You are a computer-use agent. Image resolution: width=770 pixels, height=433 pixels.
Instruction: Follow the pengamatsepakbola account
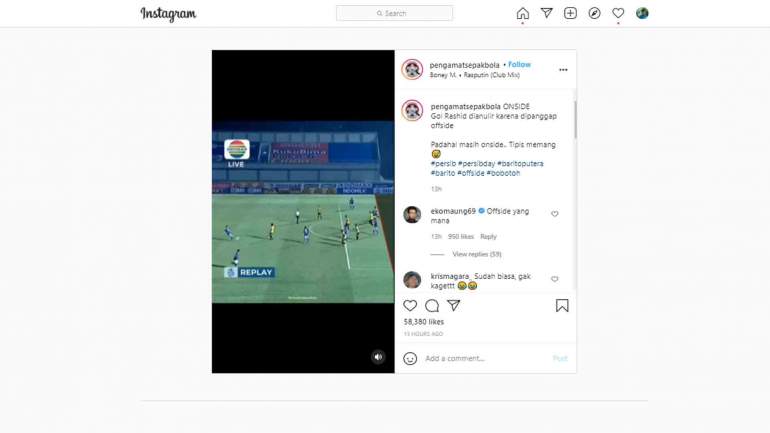click(x=520, y=64)
